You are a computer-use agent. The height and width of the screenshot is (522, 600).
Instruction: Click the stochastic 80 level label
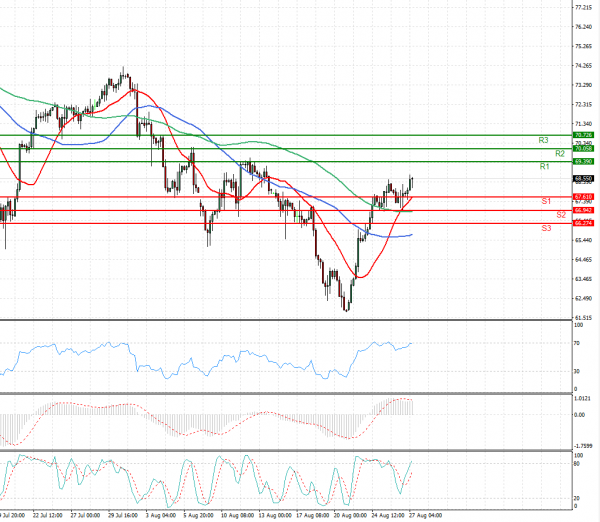(577, 464)
